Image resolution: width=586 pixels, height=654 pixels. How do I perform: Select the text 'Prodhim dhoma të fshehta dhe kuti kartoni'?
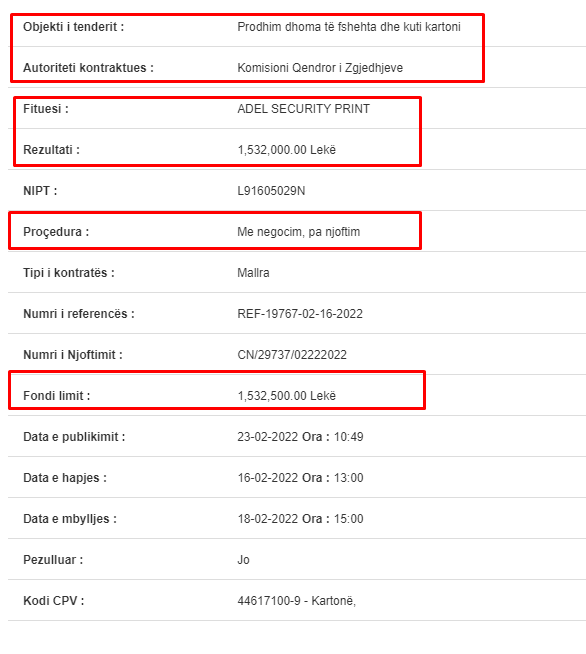tap(349, 27)
